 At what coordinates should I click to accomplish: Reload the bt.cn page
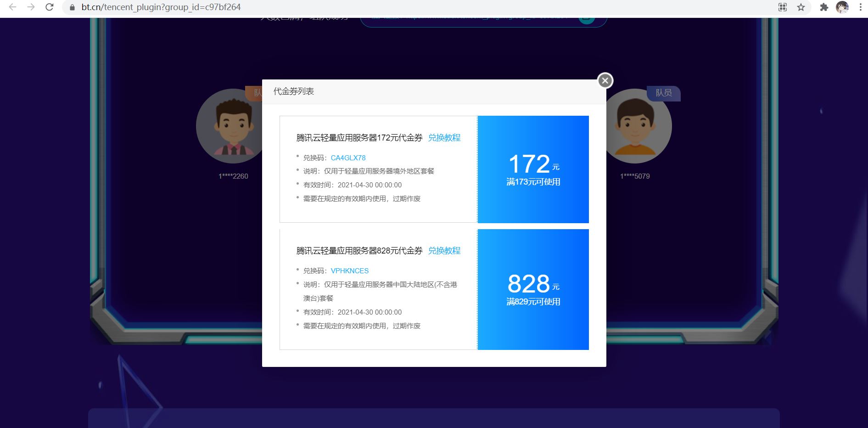point(50,7)
